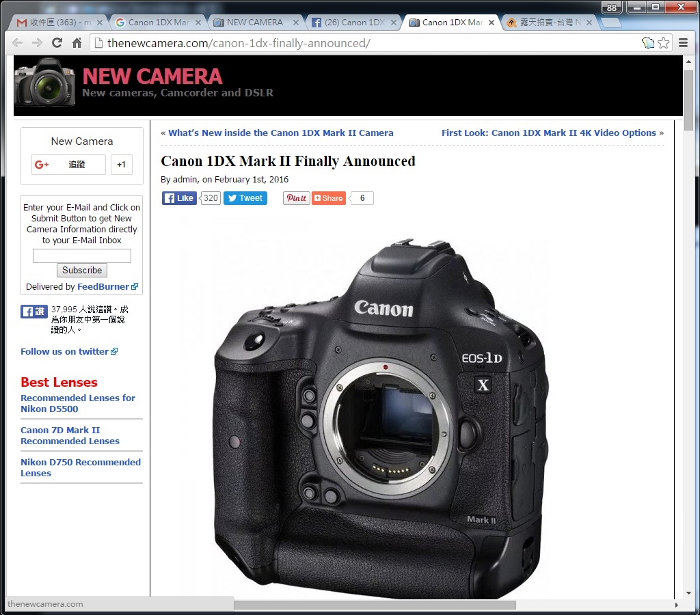Open Recommended Lenses for Nikon D5500

click(x=78, y=403)
